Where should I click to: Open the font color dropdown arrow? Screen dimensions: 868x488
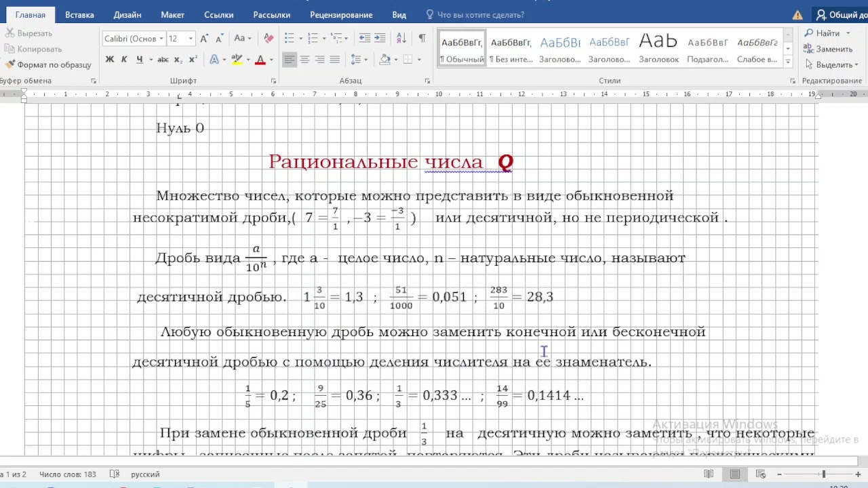(271, 60)
